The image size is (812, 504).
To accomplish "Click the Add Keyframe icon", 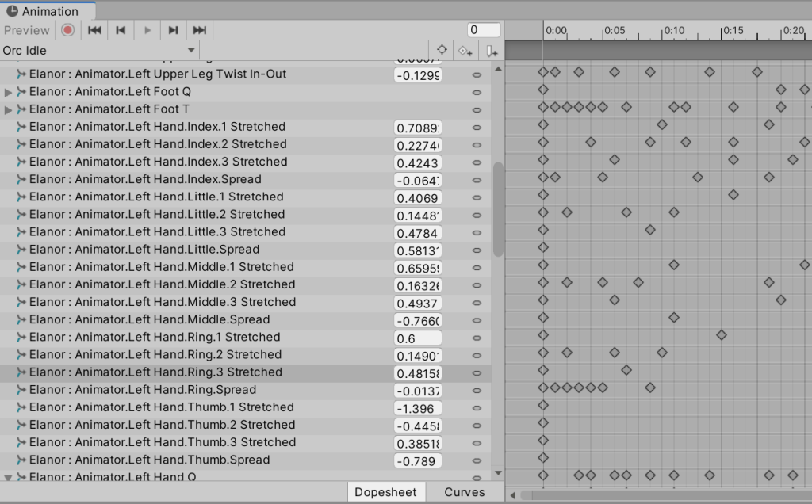I will pos(465,51).
